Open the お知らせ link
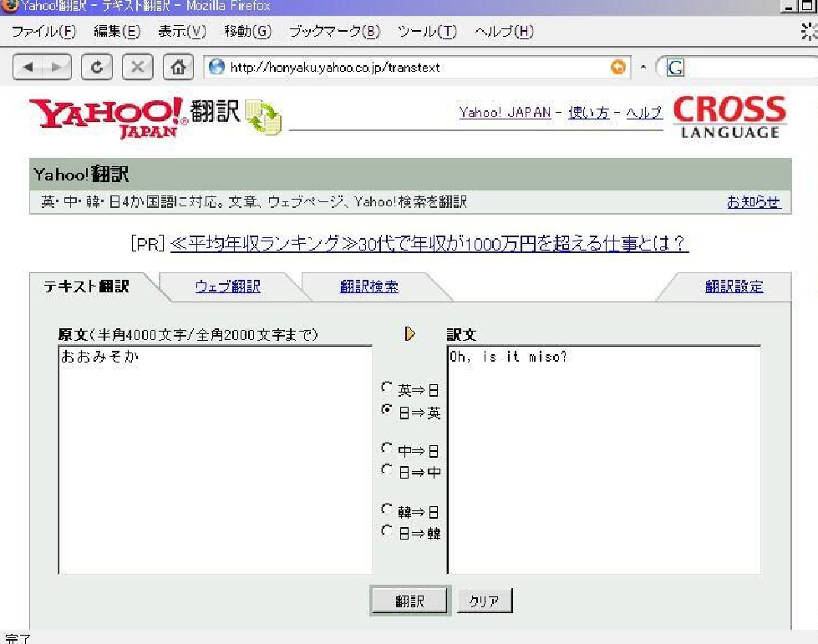This screenshot has height=644, width=818. (x=754, y=202)
